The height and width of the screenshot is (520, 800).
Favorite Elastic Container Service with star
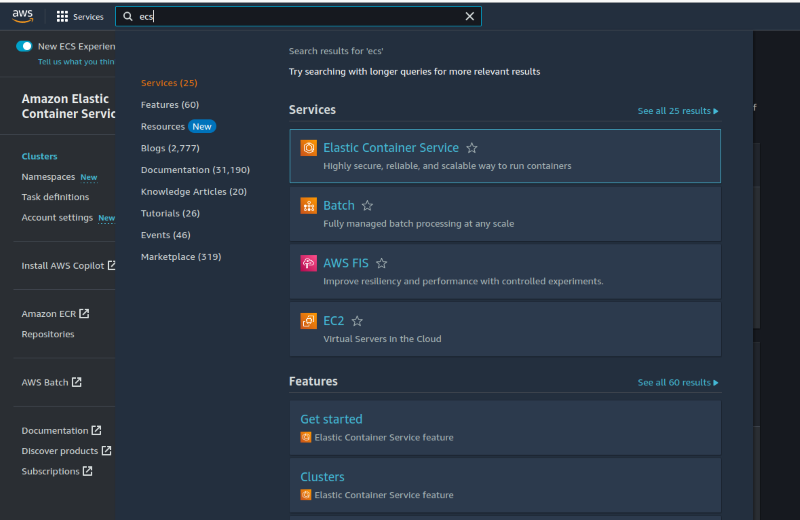tap(472, 148)
